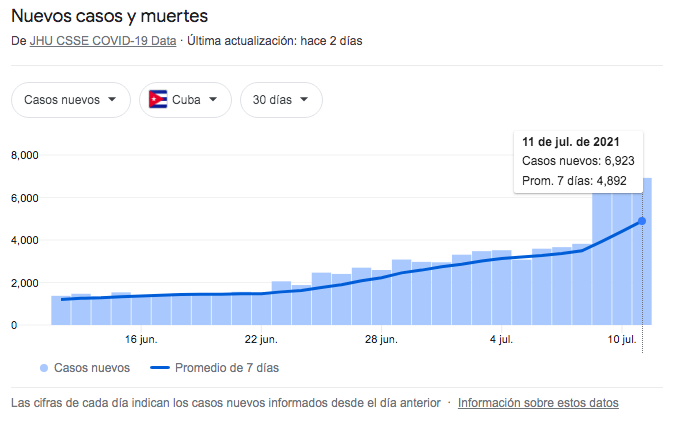The height and width of the screenshot is (424, 682).
Task: Click the Promedio de 7 días legend text
Action: [227, 368]
